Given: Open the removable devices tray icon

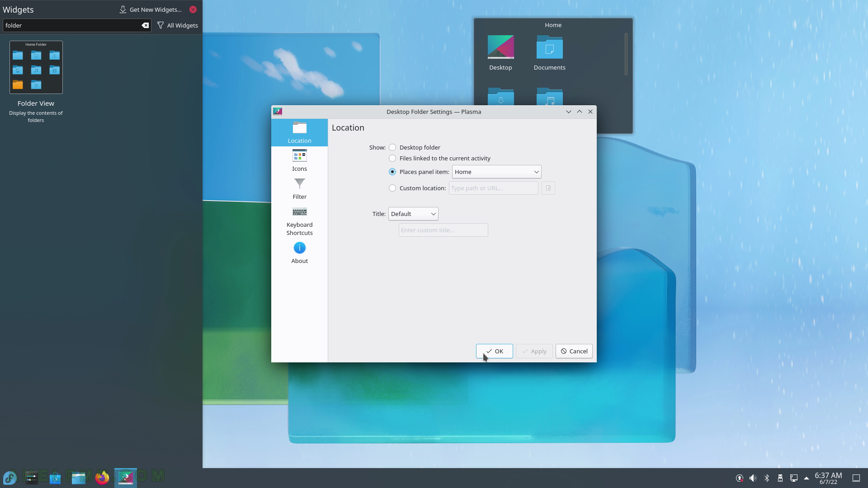Looking at the screenshot, I should tap(780, 478).
